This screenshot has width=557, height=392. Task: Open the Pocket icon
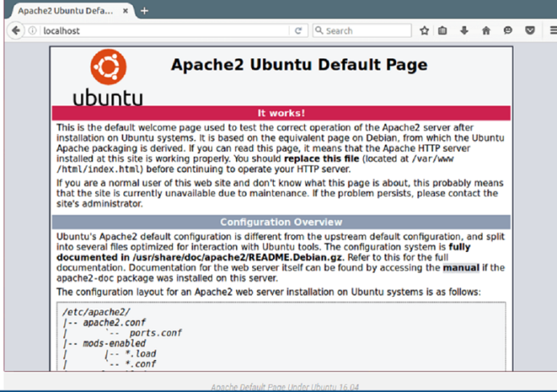point(530,31)
